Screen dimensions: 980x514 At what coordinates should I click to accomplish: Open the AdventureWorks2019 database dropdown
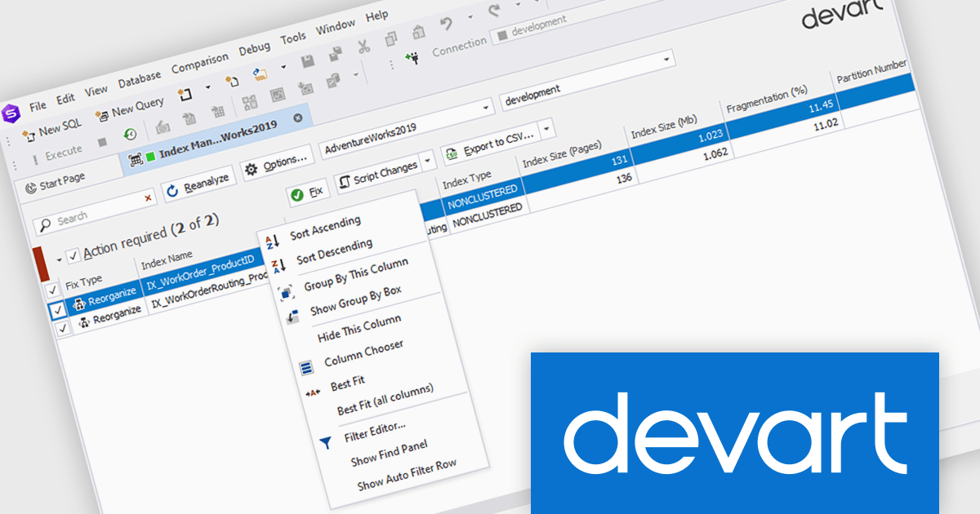tap(487, 108)
